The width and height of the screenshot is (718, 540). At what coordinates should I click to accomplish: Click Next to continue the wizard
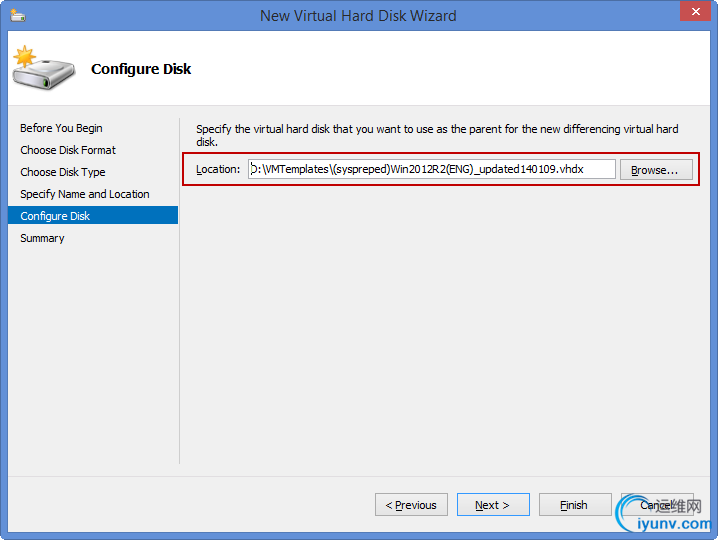(x=493, y=505)
